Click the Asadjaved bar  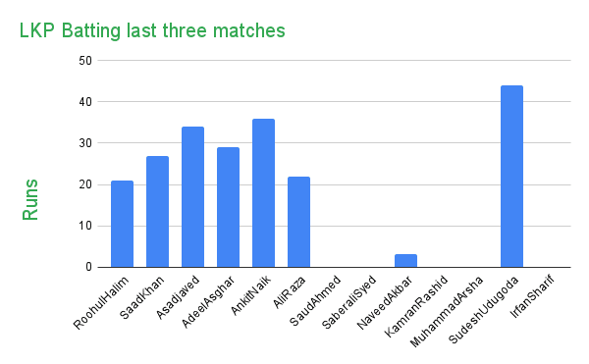192,197
